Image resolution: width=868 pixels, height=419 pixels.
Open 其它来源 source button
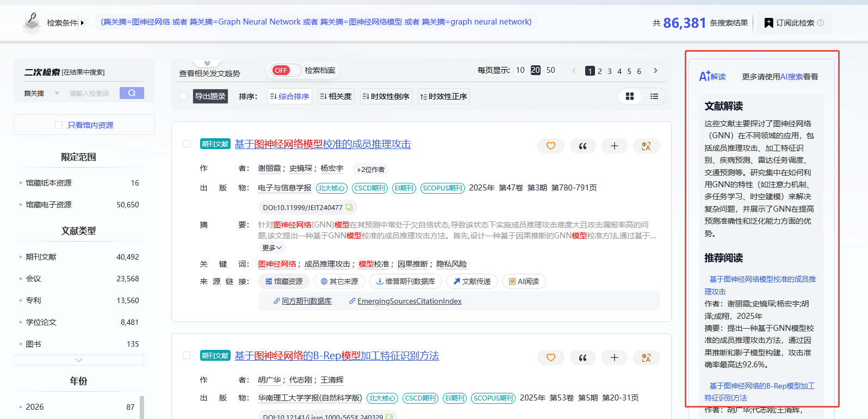pyautogui.click(x=339, y=281)
